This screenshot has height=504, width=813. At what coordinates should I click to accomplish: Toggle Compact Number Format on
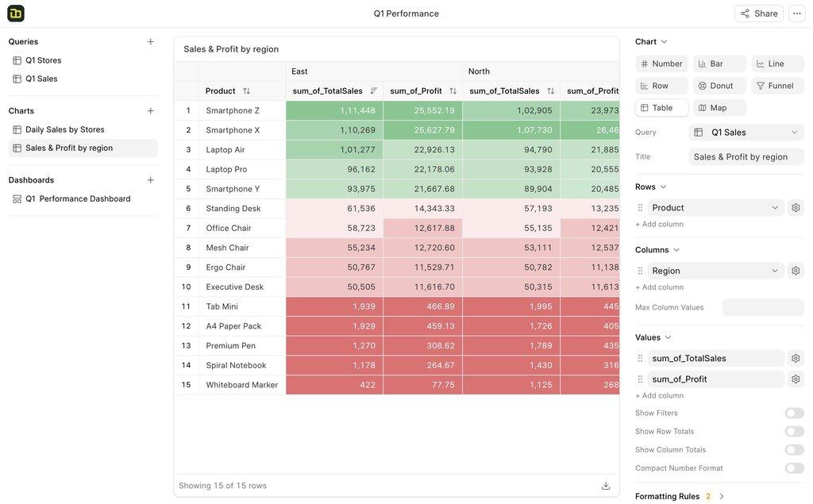pyautogui.click(x=794, y=468)
